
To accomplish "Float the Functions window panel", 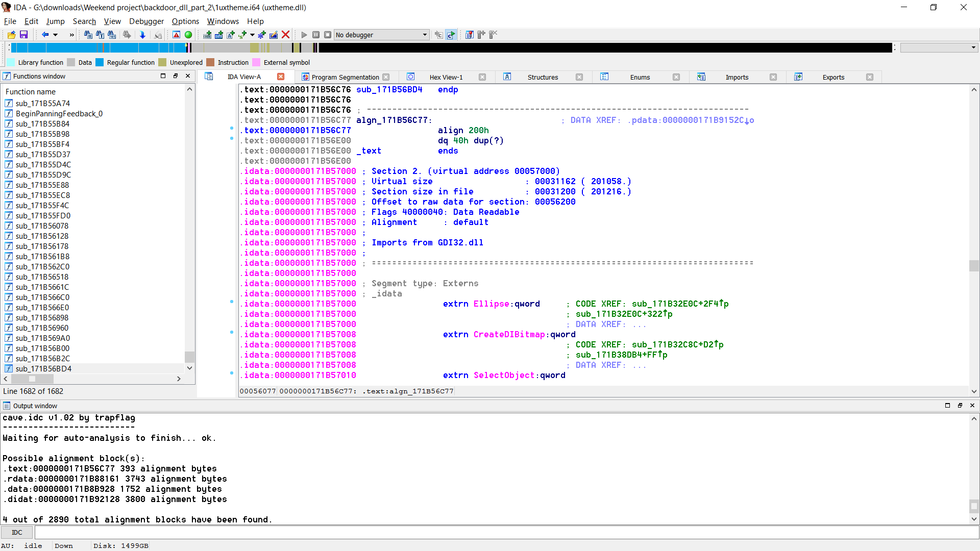I will [176, 76].
